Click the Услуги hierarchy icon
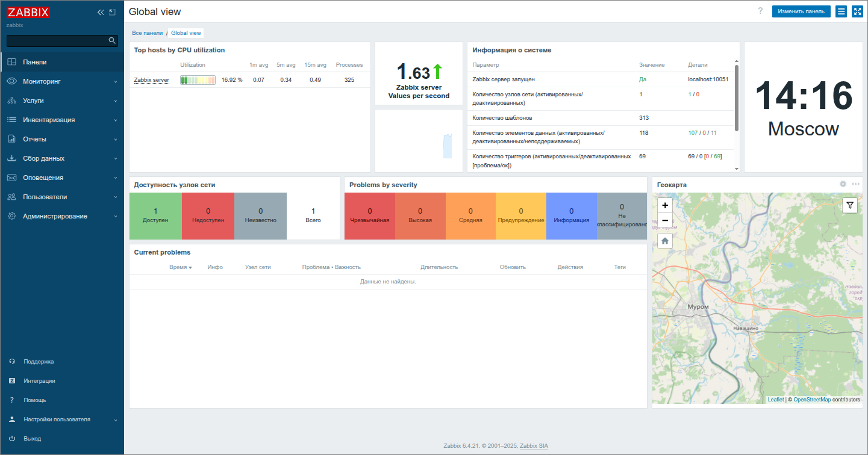 click(11, 101)
